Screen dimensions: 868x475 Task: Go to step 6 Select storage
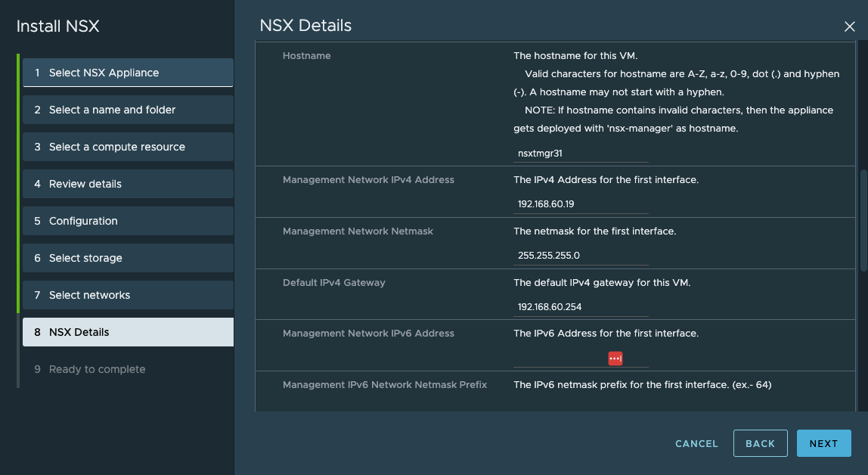[128, 258]
